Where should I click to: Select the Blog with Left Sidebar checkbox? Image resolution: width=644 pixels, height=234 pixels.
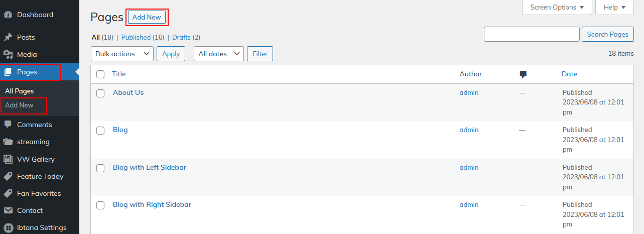pos(100,168)
